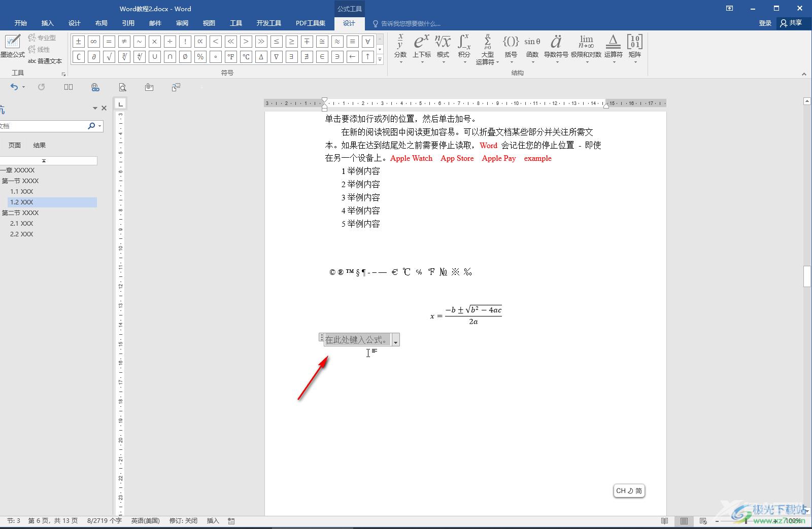This screenshot has width=812, height=529.
Task: Open the Integral (积分) structure gallery
Action: click(464, 49)
